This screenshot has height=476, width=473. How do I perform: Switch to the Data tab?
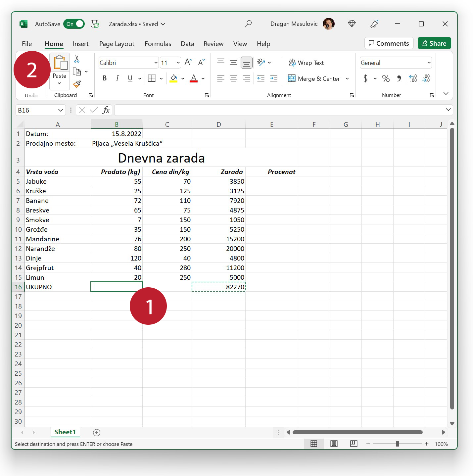pos(187,44)
